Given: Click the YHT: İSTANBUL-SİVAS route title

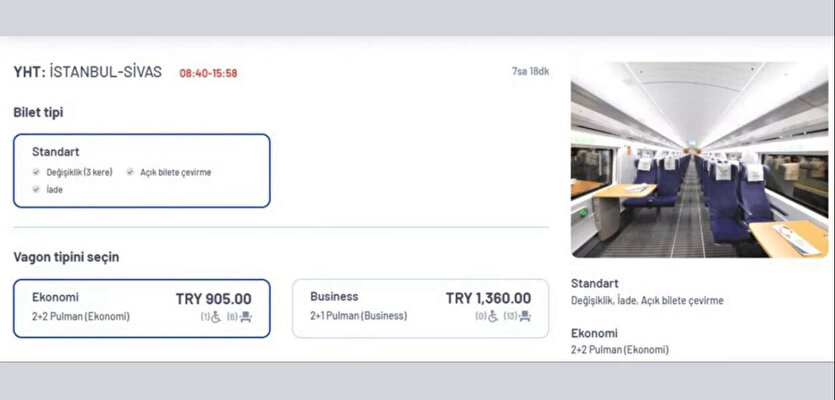Looking at the screenshot, I should coord(88,72).
